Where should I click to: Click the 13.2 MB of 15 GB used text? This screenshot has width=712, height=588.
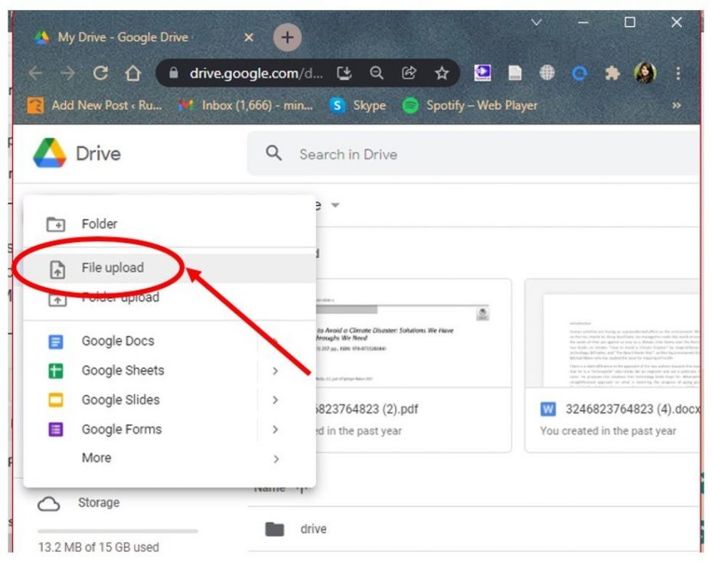click(x=99, y=547)
